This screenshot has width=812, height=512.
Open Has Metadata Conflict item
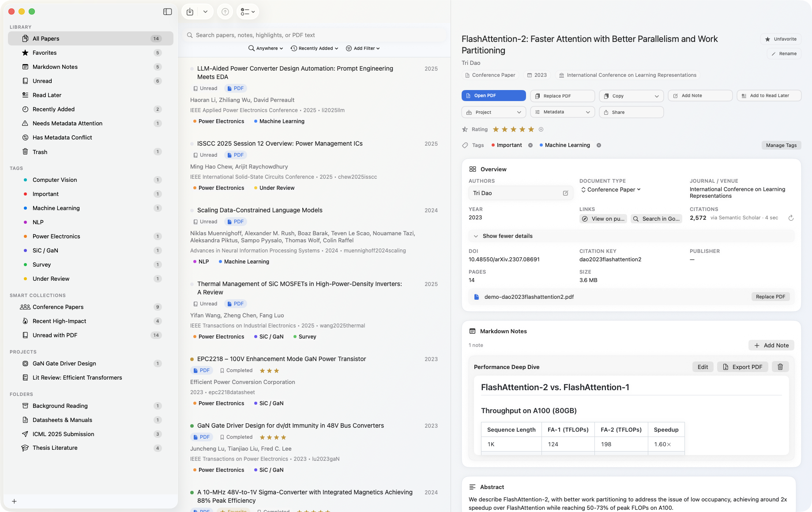90,137
